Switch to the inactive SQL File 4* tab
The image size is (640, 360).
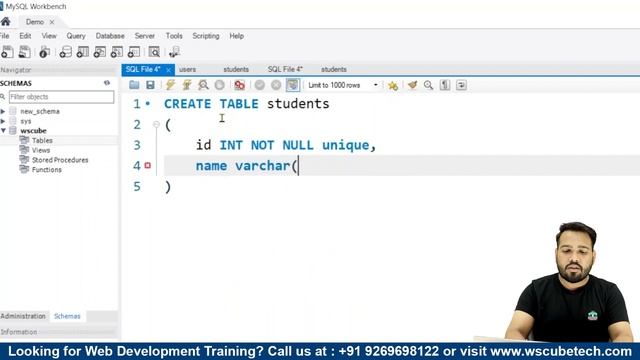coord(285,69)
